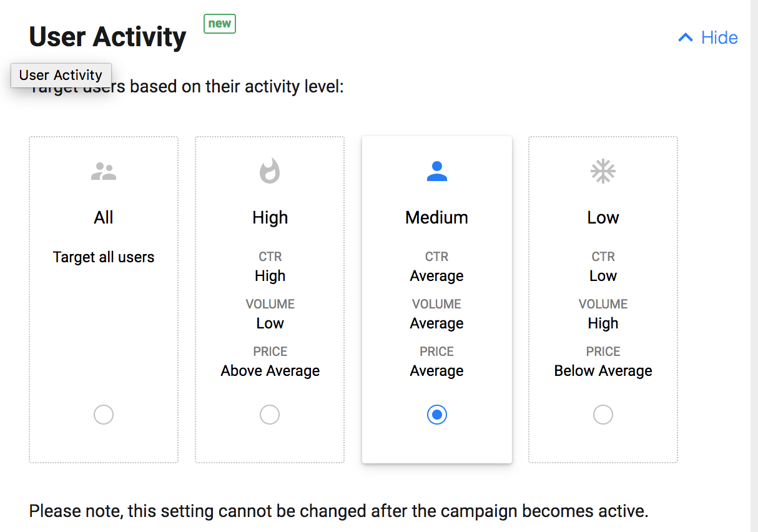Click the vertical scrollbar on right edge
Image resolution: width=758 pixels, height=532 pixels.
click(754, 266)
